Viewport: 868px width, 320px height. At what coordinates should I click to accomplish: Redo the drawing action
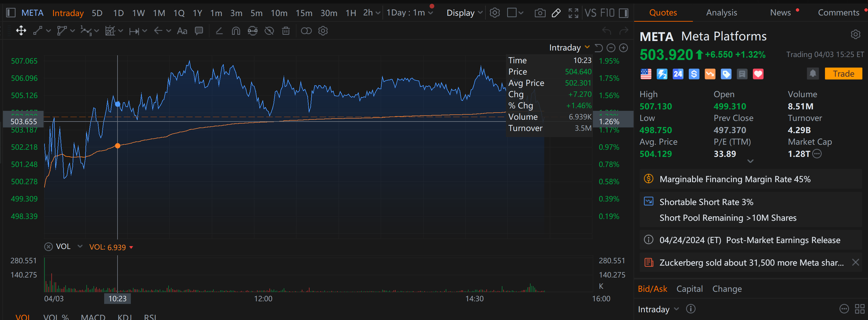pyautogui.click(x=624, y=31)
